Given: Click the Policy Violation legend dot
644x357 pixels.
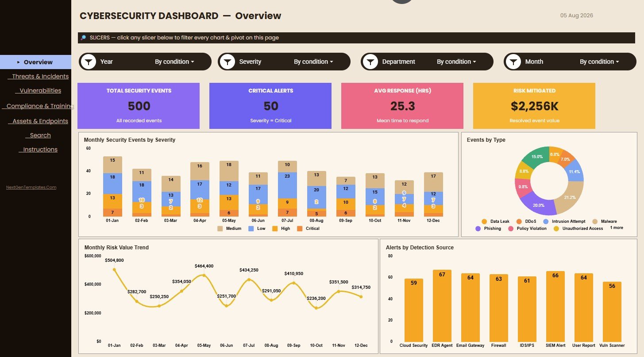Looking at the screenshot, I should (x=511, y=229).
